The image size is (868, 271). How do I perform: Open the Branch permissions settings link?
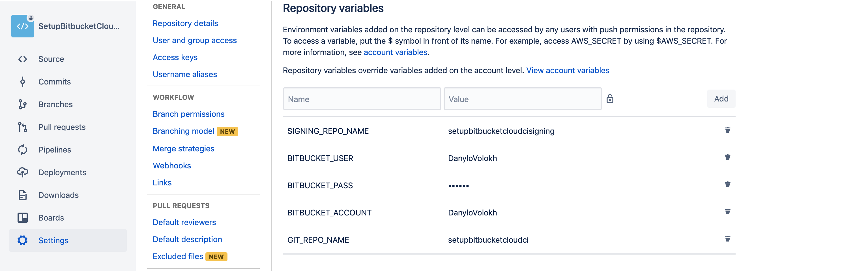tap(188, 114)
